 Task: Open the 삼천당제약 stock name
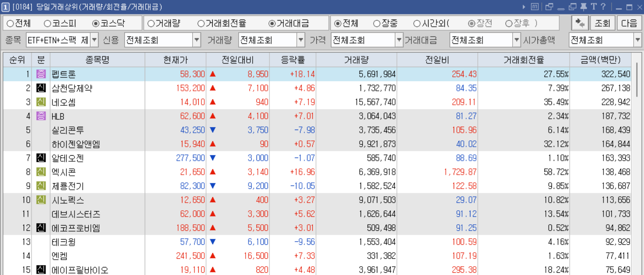click(x=72, y=88)
